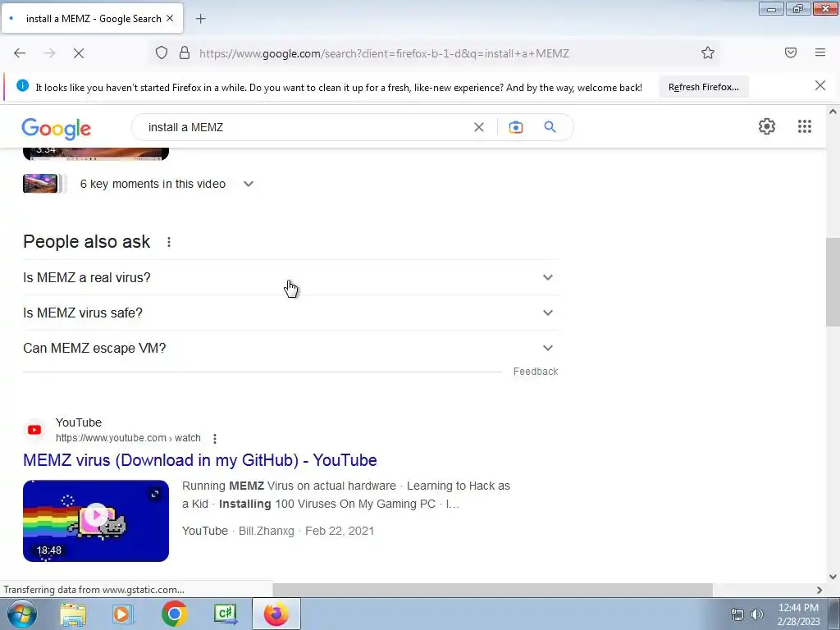Expand '6 key moments in this video'
The height and width of the screenshot is (630, 840).
[x=248, y=184]
